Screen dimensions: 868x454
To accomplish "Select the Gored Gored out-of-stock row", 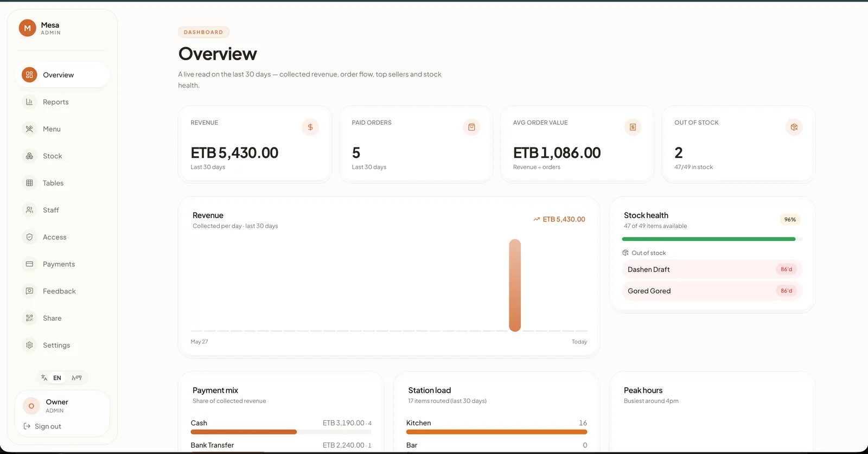I will coord(712,291).
